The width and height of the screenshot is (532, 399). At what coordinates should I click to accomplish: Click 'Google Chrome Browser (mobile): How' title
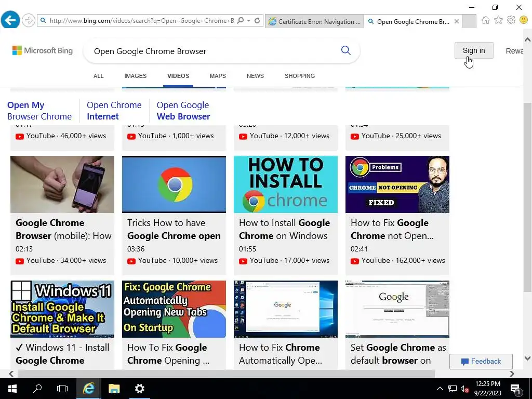coord(63,229)
